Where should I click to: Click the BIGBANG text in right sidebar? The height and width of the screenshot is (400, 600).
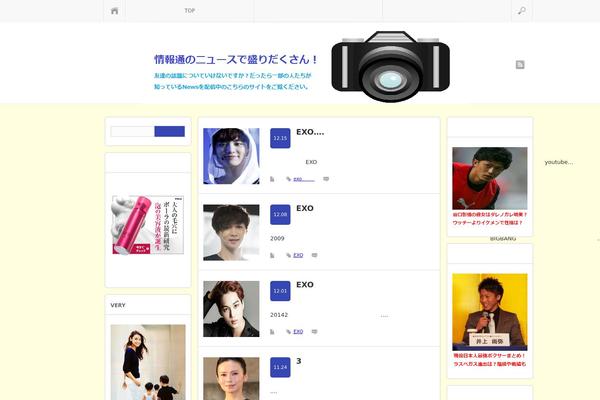point(503,238)
